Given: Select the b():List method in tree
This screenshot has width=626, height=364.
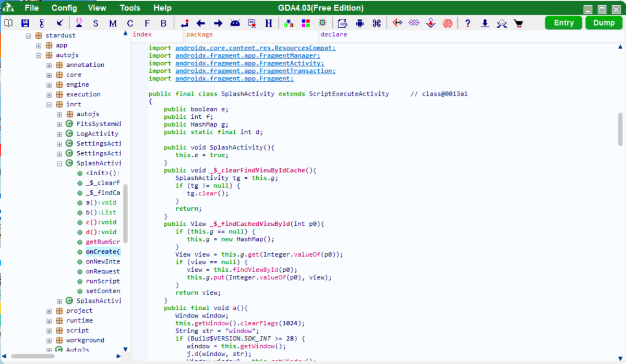Looking at the screenshot, I should click(x=101, y=212).
